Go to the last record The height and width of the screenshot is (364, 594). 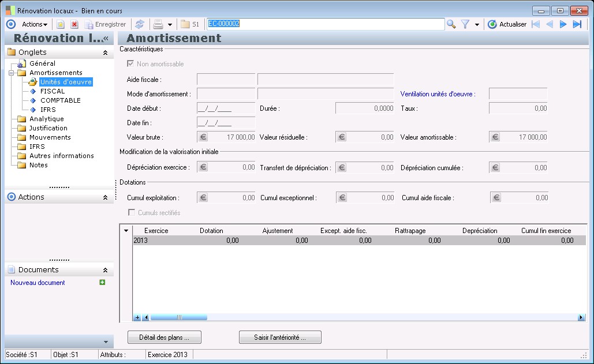[x=577, y=24]
